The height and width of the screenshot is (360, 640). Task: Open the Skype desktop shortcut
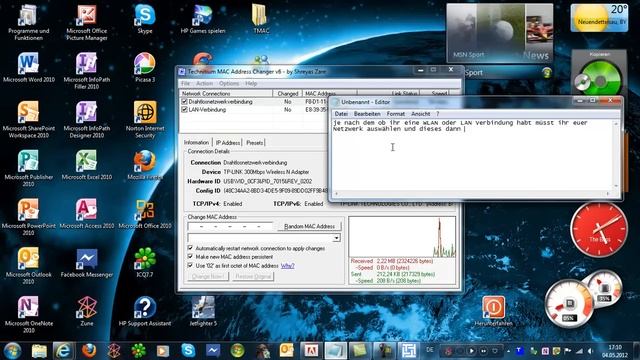coord(145,19)
